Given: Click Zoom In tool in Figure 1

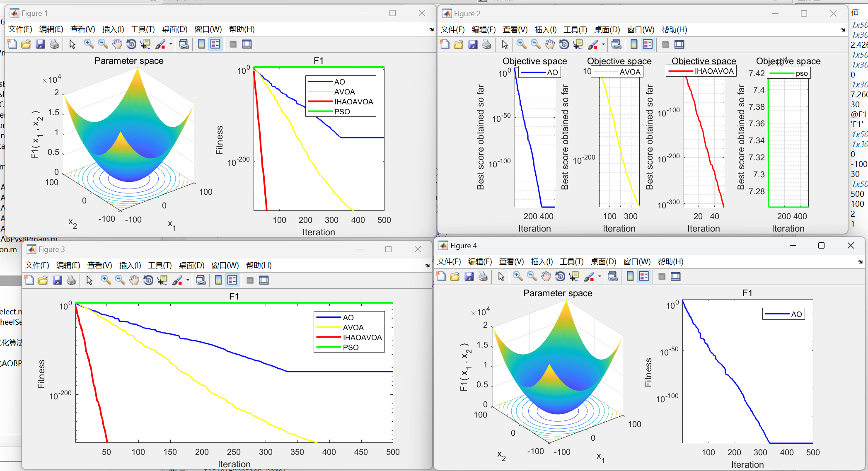Looking at the screenshot, I should (x=89, y=44).
